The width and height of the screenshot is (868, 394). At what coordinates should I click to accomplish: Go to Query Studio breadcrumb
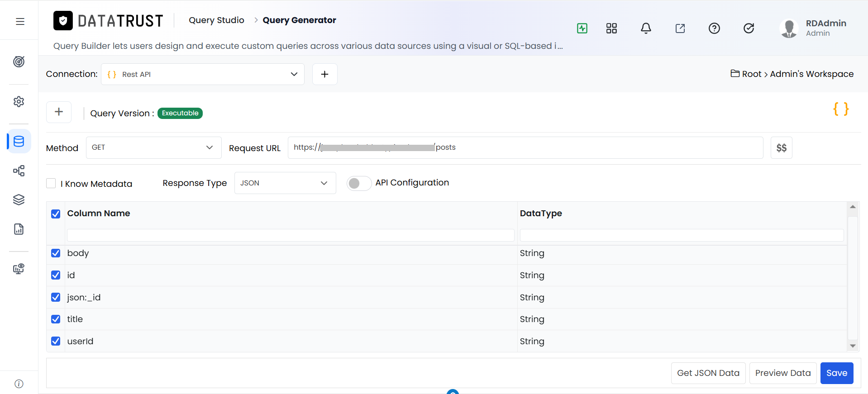pos(216,20)
